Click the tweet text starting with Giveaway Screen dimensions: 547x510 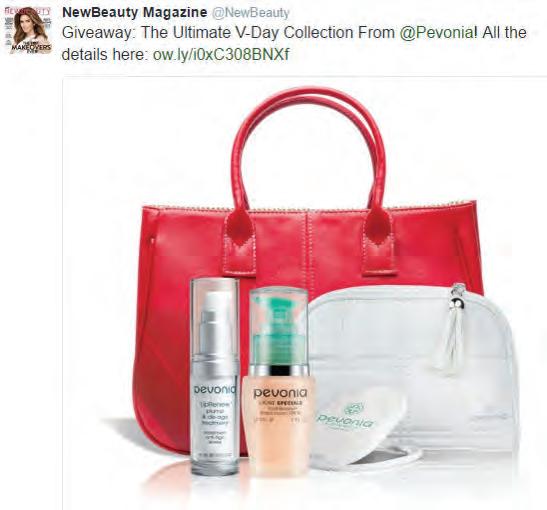click(x=294, y=44)
